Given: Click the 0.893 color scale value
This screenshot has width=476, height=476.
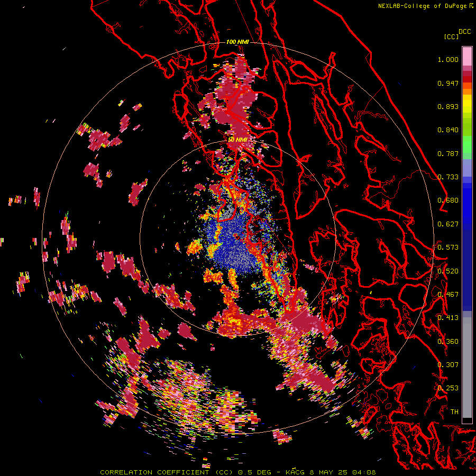Looking at the screenshot, I should [x=448, y=106].
